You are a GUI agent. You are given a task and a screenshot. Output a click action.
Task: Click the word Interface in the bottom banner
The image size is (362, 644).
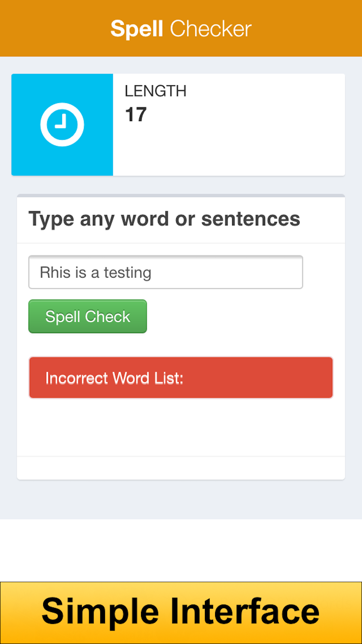point(245,611)
